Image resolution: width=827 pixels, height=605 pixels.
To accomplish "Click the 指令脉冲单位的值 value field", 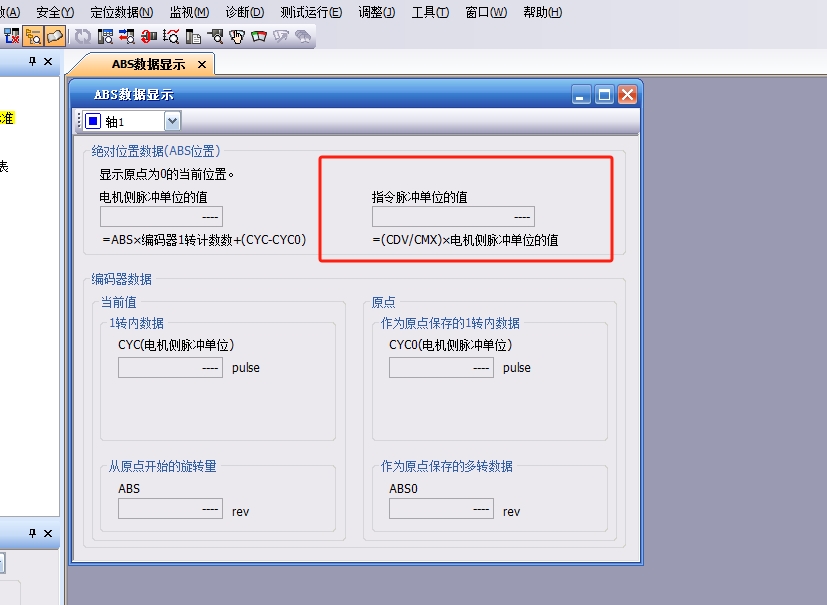I will pos(453,217).
